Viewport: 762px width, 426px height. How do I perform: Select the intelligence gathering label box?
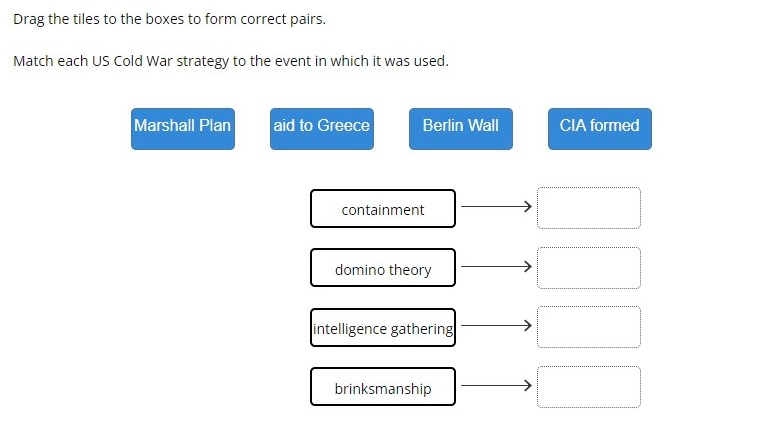pyautogui.click(x=383, y=327)
